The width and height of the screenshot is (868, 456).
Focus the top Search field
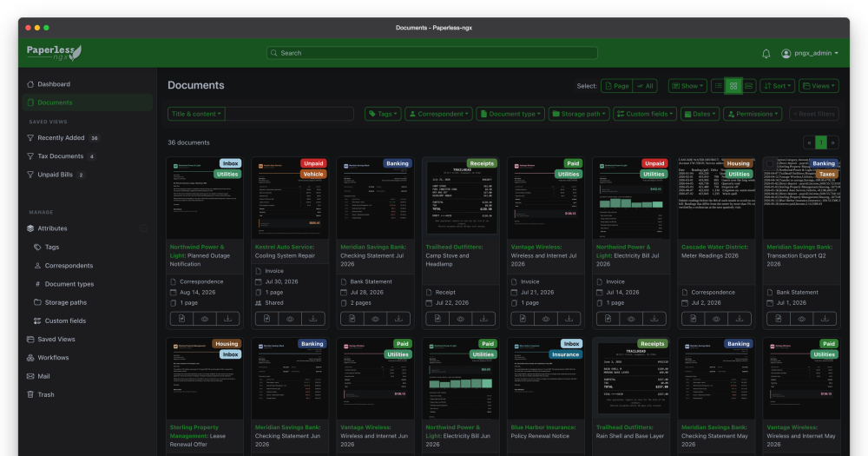pos(431,53)
